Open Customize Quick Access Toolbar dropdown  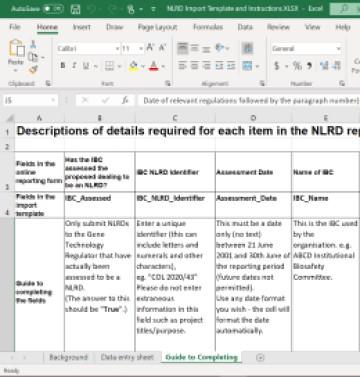(x=153, y=9)
